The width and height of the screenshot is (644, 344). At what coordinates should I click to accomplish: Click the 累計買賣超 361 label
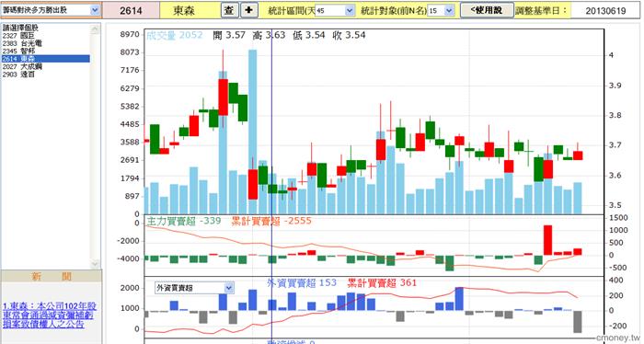382,283
